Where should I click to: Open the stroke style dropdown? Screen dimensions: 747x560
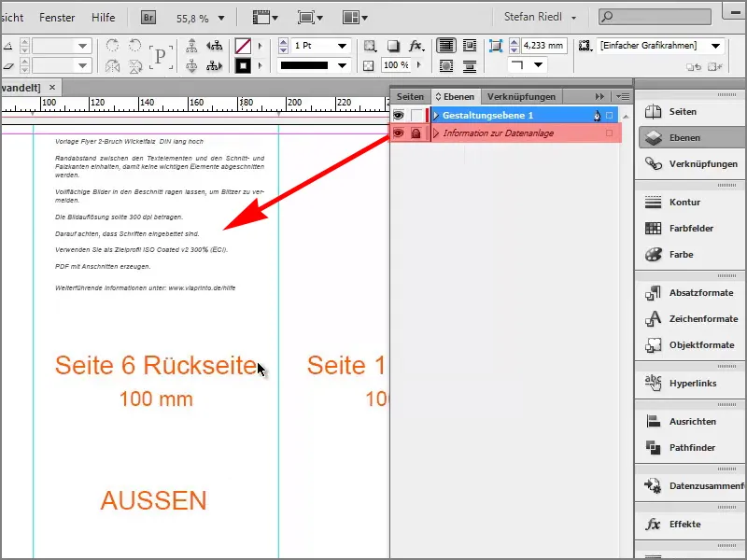(x=342, y=65)
